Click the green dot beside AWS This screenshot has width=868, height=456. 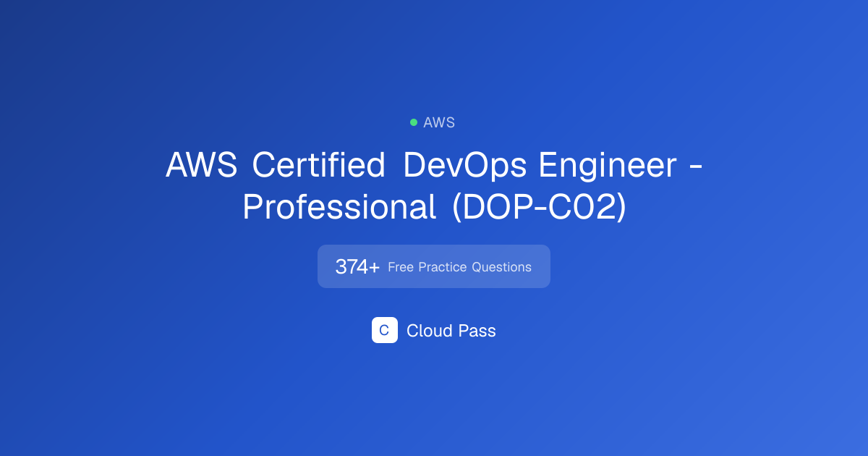[x=414, y=122]
